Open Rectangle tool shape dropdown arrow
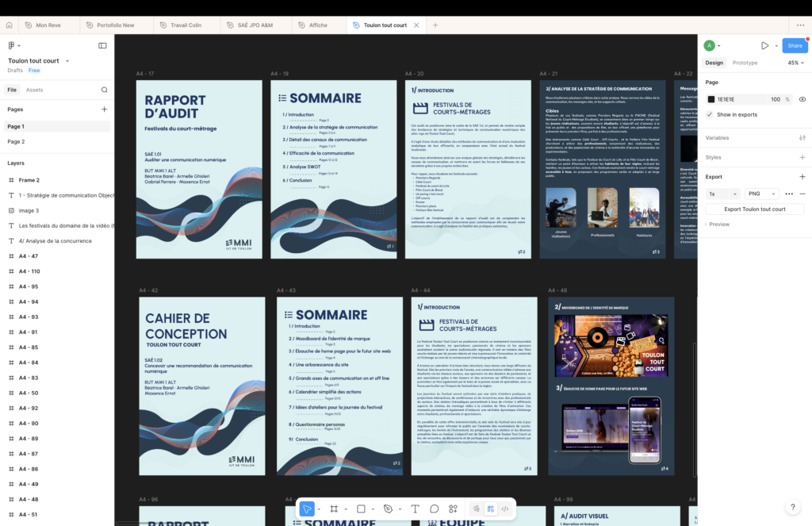 pyautogui.click(x=373, y=509)
